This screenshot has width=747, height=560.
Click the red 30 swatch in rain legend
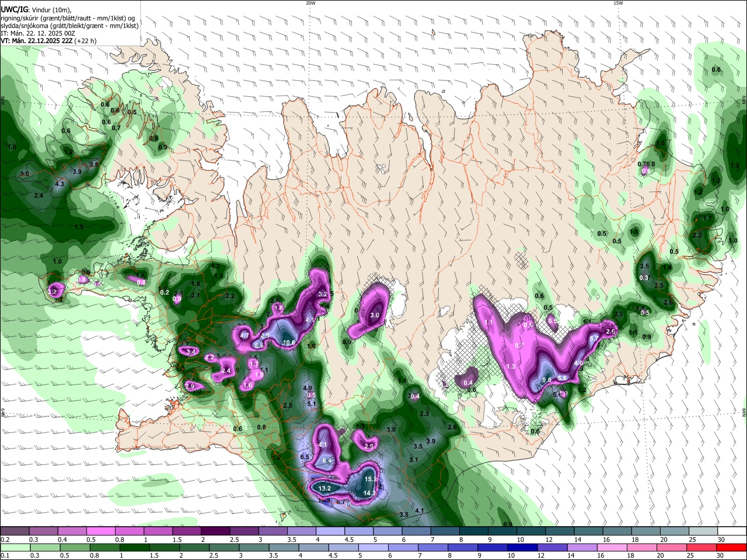click(731, 547)
